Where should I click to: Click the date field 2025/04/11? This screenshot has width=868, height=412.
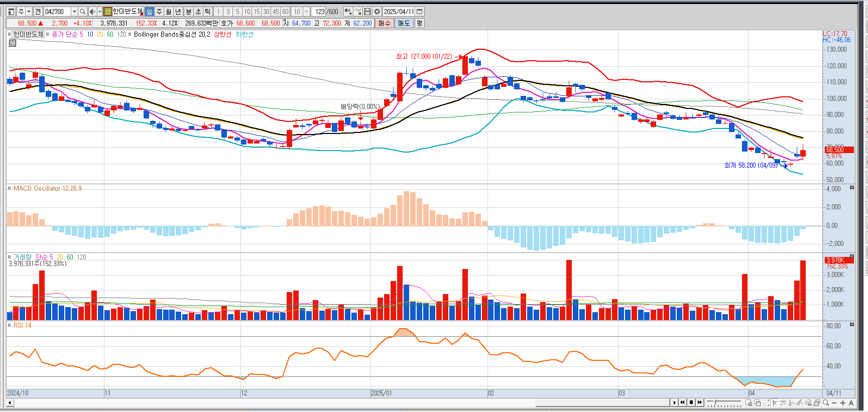pos(399,12)
